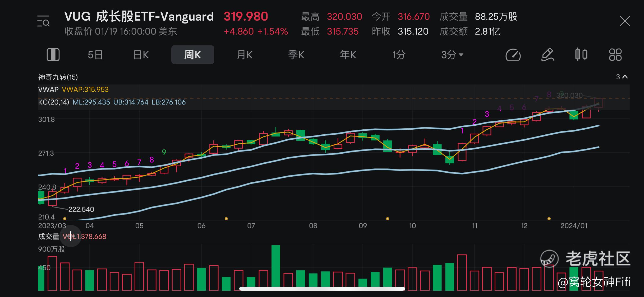644x297 pixels.
Task: Tap the home indicator bar at bottom
Action: tap(322, 289)
